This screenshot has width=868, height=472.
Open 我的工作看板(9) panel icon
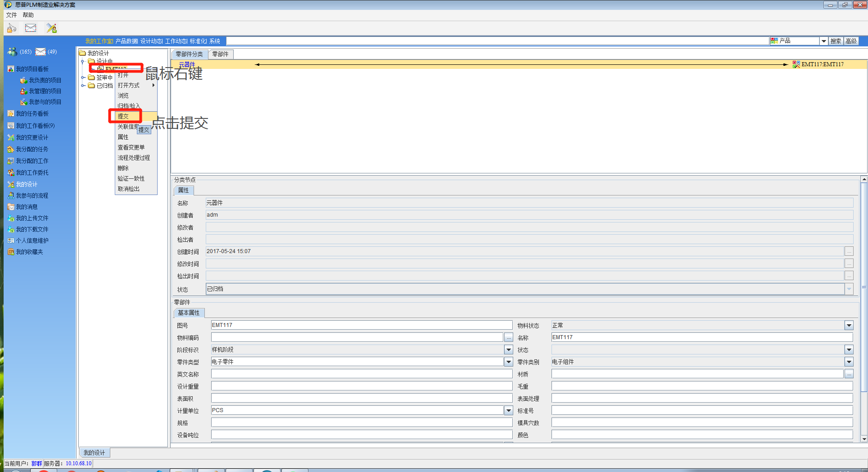click(10, 125)
